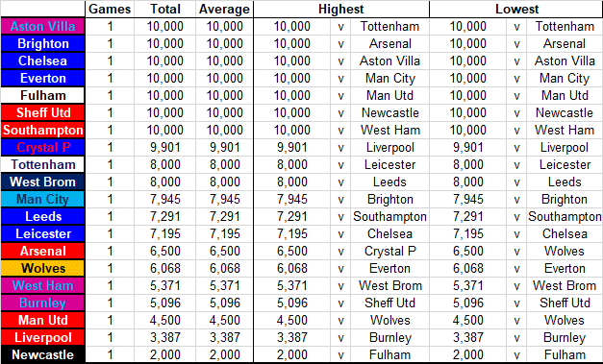This screenshot has height=364, width=603.
Task: Select the Aston Villa team cell
Action: (42, 27)
